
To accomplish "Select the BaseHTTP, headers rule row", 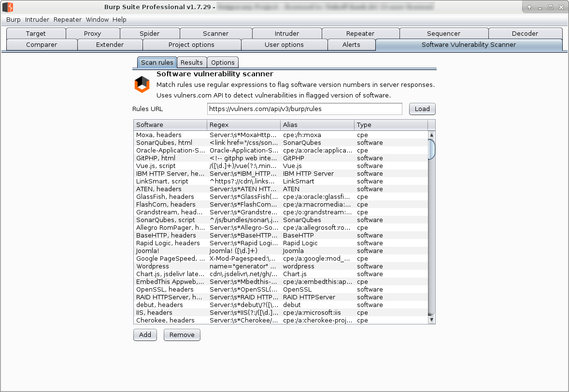I will [281, 236].
